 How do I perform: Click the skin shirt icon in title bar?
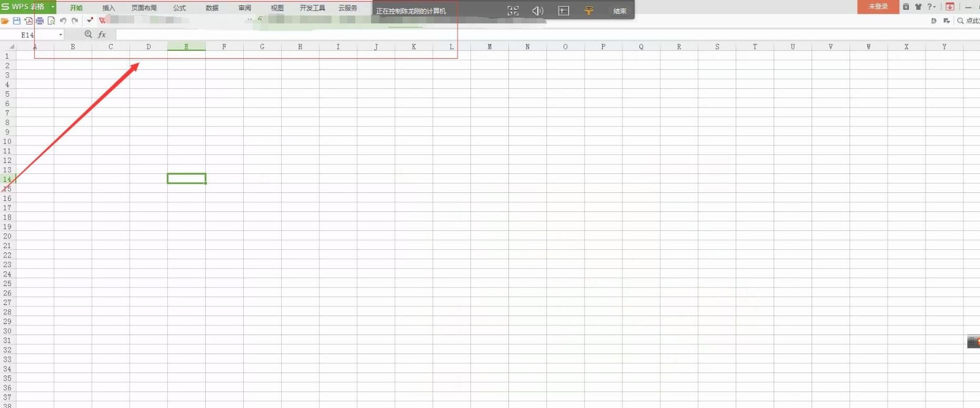click(918, 6)
